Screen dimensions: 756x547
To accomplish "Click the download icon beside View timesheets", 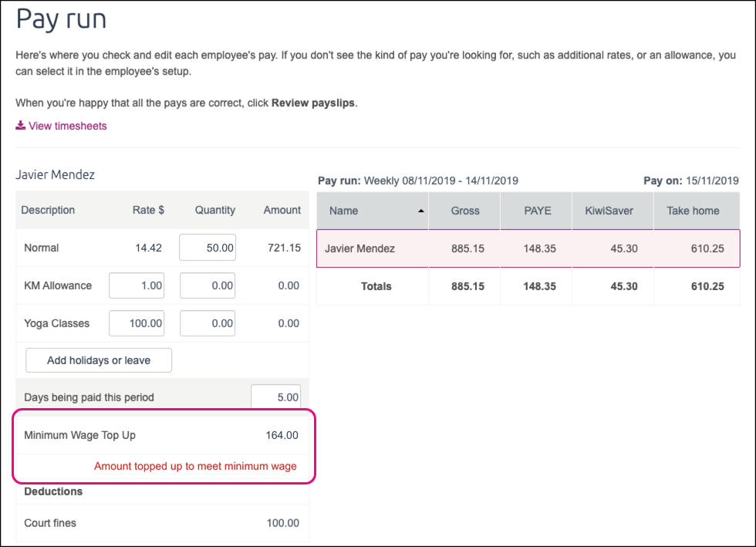I will (21, 126).
